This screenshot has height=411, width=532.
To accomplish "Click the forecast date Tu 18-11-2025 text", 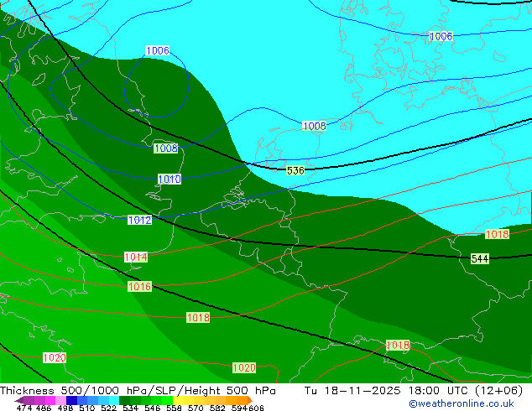I will (x=352, y=391).
